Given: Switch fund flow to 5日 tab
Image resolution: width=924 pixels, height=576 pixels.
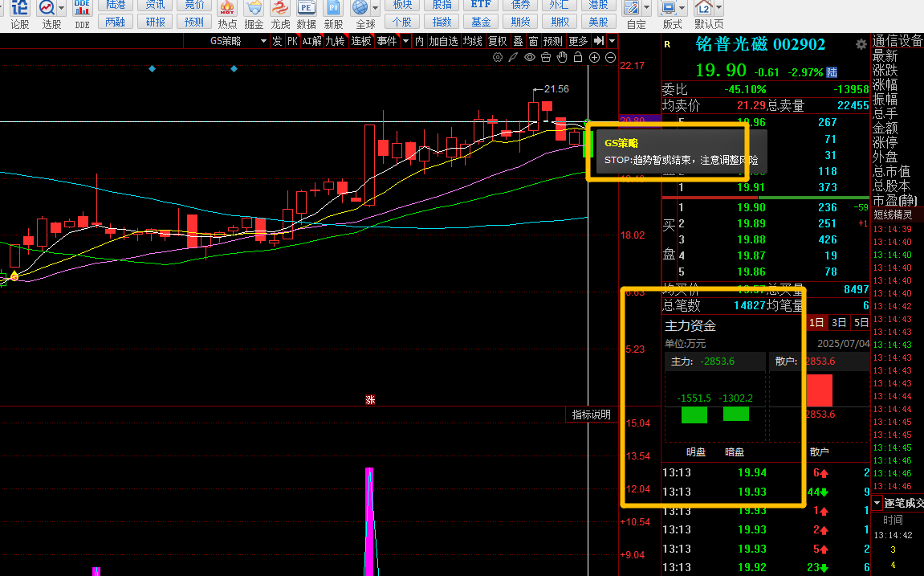Looking at the screenshot, I should tap(861, 322).
